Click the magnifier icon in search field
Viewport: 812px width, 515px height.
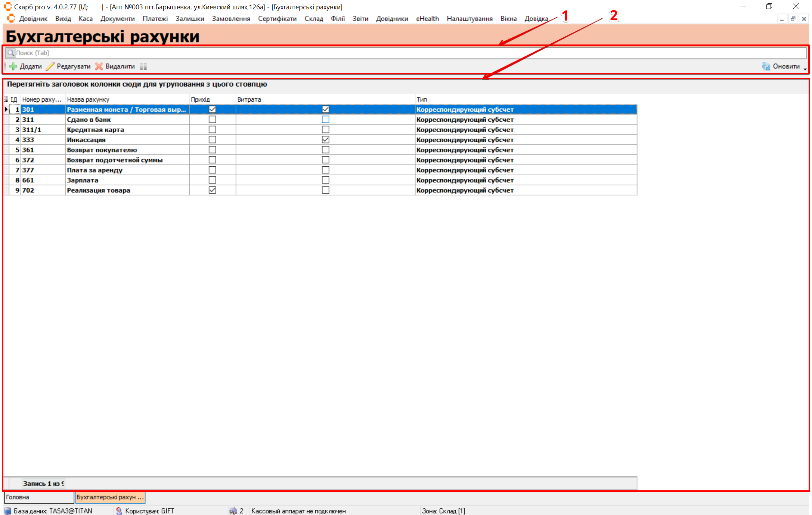pos(11,53)
